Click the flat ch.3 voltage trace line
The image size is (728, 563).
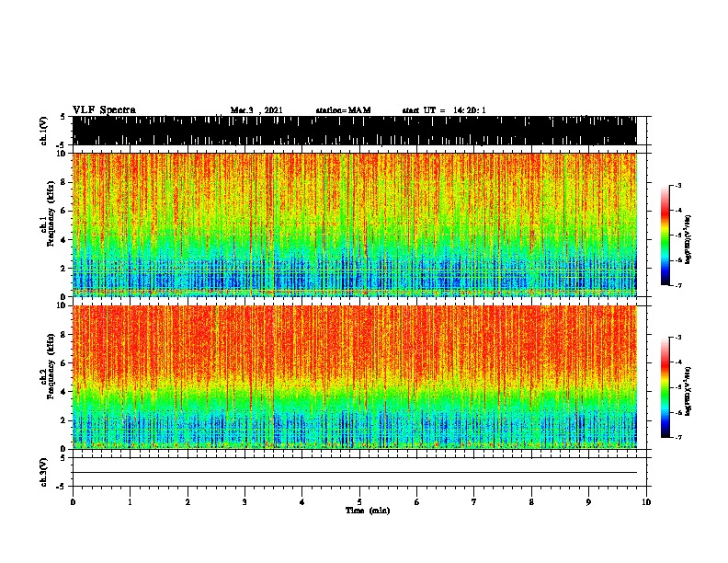tap(355, 473)
